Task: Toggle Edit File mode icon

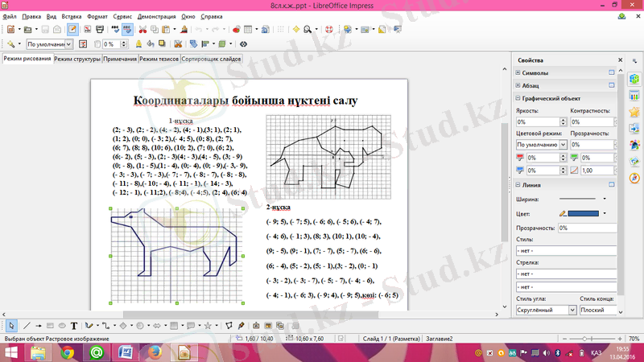Action: click(72, 29)
